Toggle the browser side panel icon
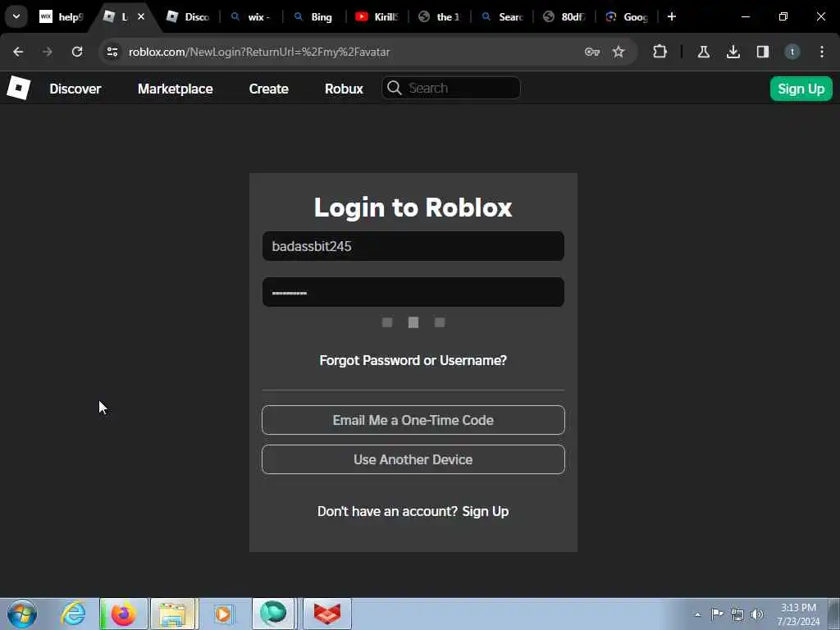This screenshot has width=840, height=630. 763,52
